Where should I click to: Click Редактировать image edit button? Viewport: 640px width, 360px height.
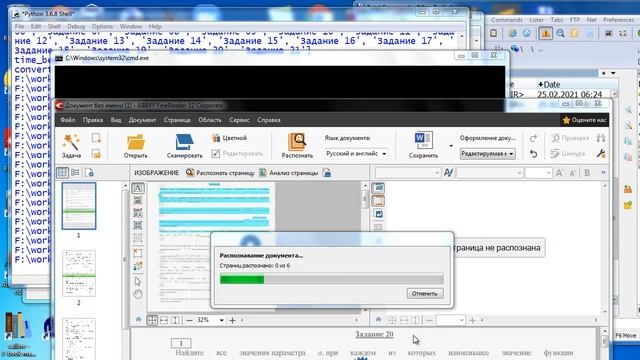click(238, 153)
